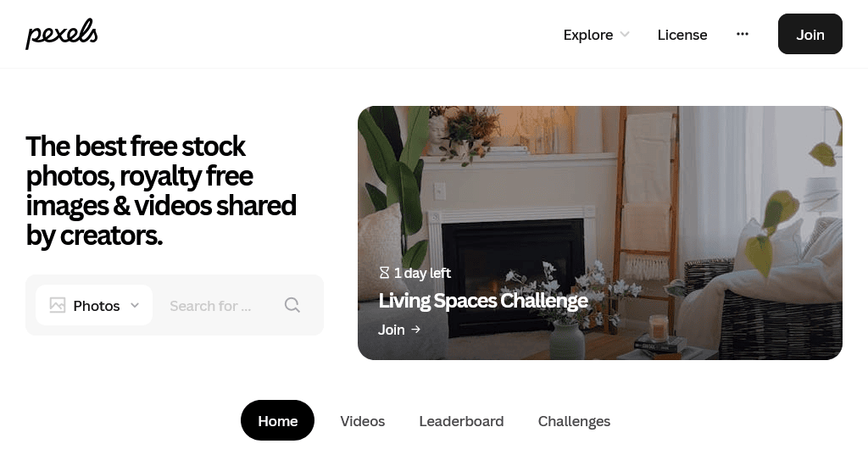Join the Living Spaces Challenge via link
Viewport: 868px width, 466px height.
click(x=399, y=330)
